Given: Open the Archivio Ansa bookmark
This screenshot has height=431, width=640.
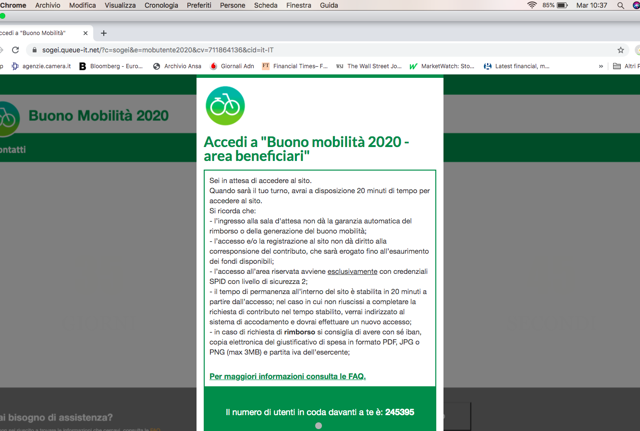Looking at the screenshot, I should coord(176,66).
